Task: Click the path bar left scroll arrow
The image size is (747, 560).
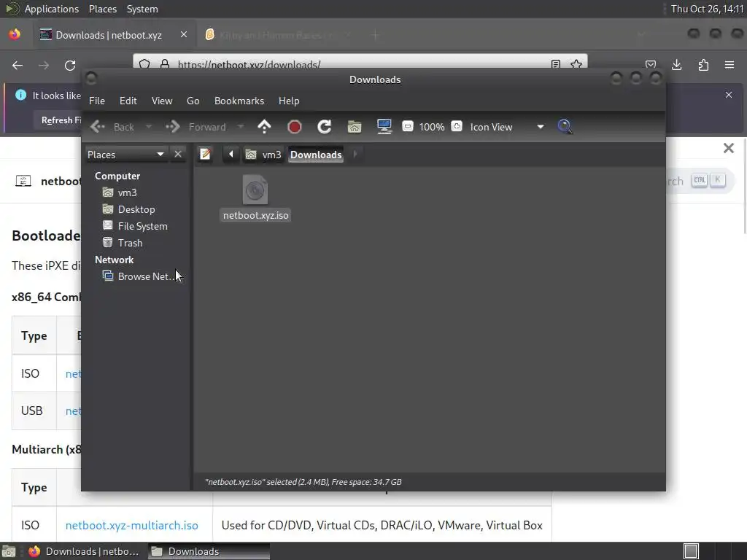Action: tap(231, 155)
